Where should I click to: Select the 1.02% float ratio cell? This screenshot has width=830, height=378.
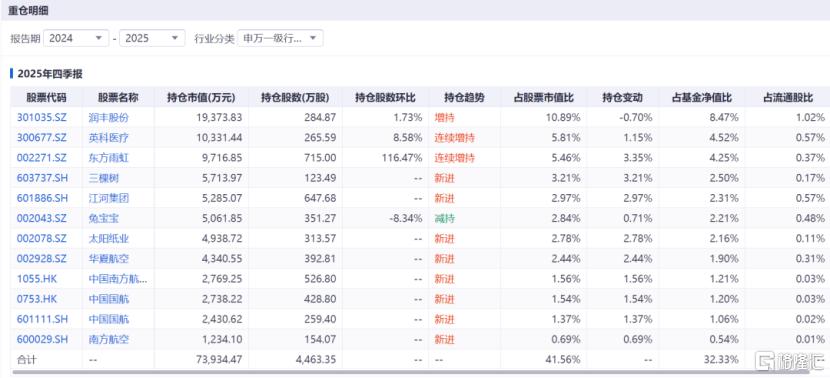(810, 118)
